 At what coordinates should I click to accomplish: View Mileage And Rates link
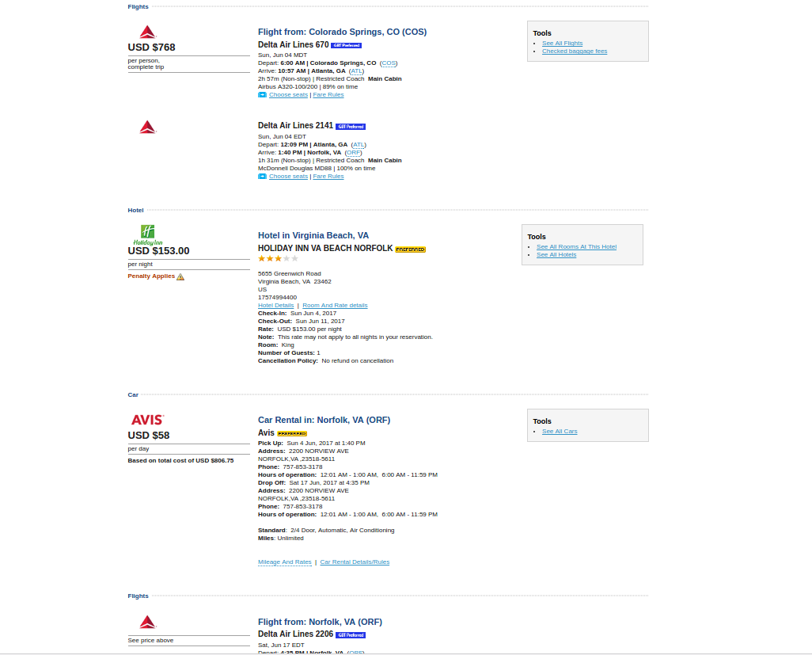(285, 562)
